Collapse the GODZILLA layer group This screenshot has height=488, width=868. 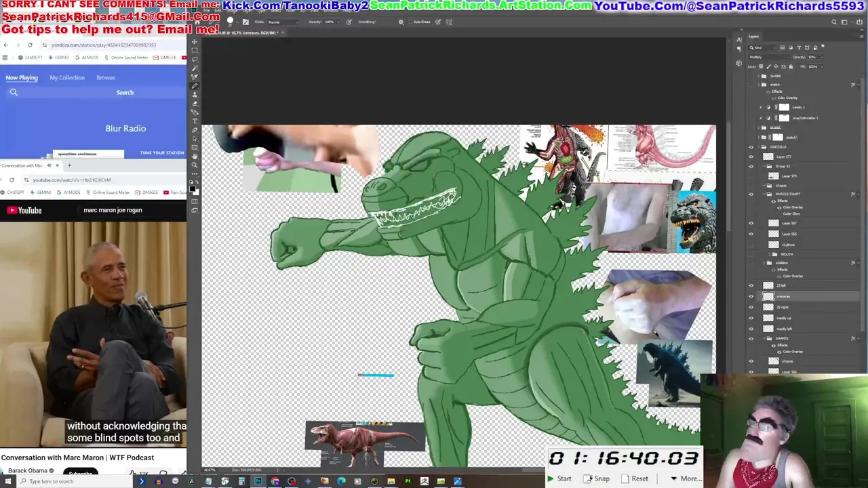[758, 147]
